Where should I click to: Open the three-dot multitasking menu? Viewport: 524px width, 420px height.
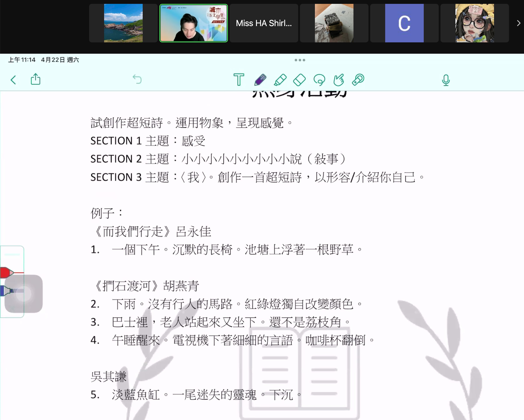300,60
